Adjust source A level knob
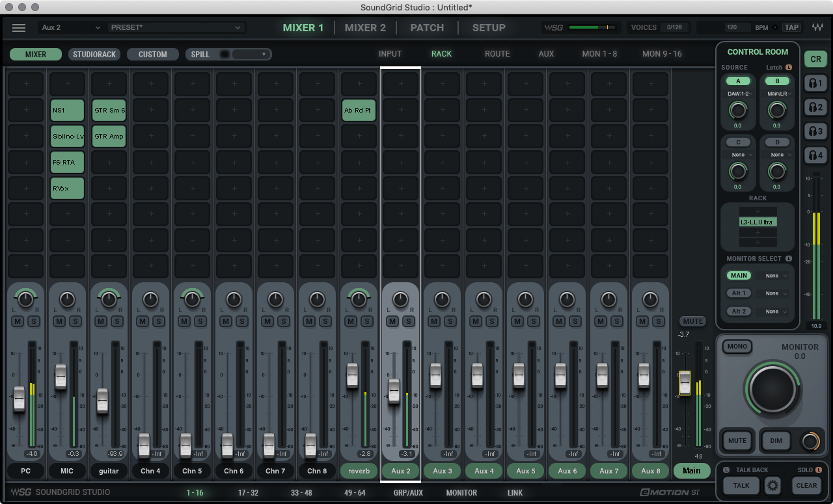 [737, 110]
